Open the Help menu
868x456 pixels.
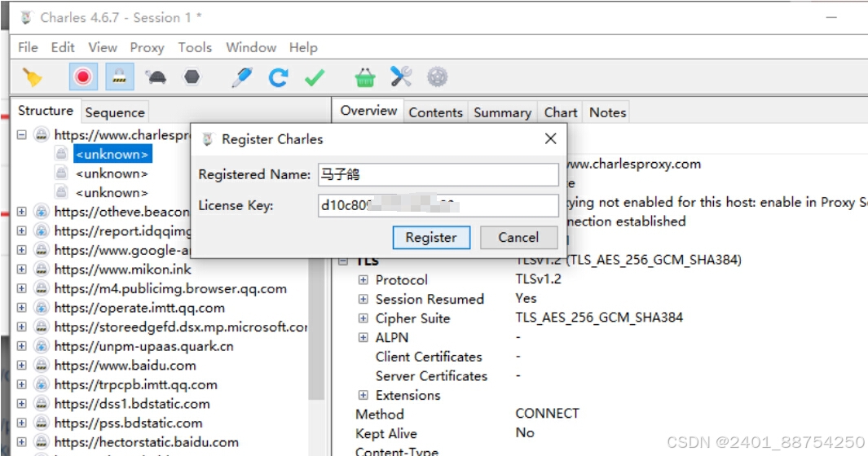[303, 47]
